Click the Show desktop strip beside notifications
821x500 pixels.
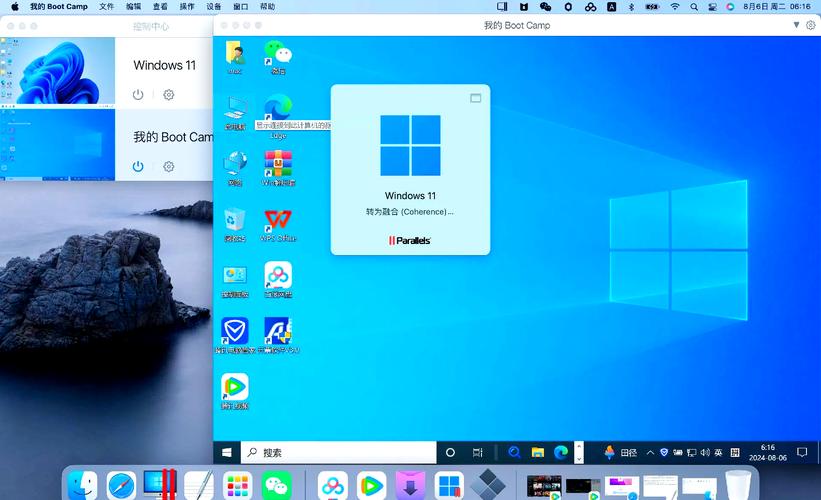coord(817,452)
